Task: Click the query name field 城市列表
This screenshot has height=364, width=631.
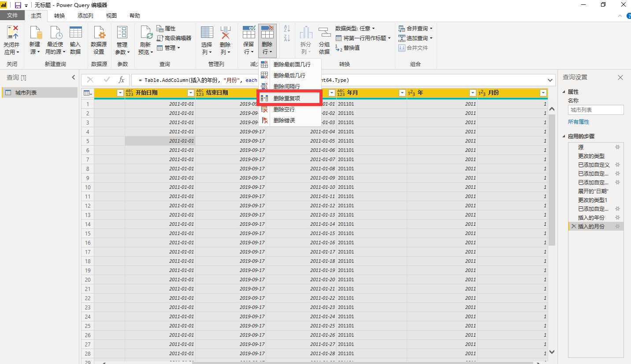Action: pyautogui.click(x=596, y=110)
